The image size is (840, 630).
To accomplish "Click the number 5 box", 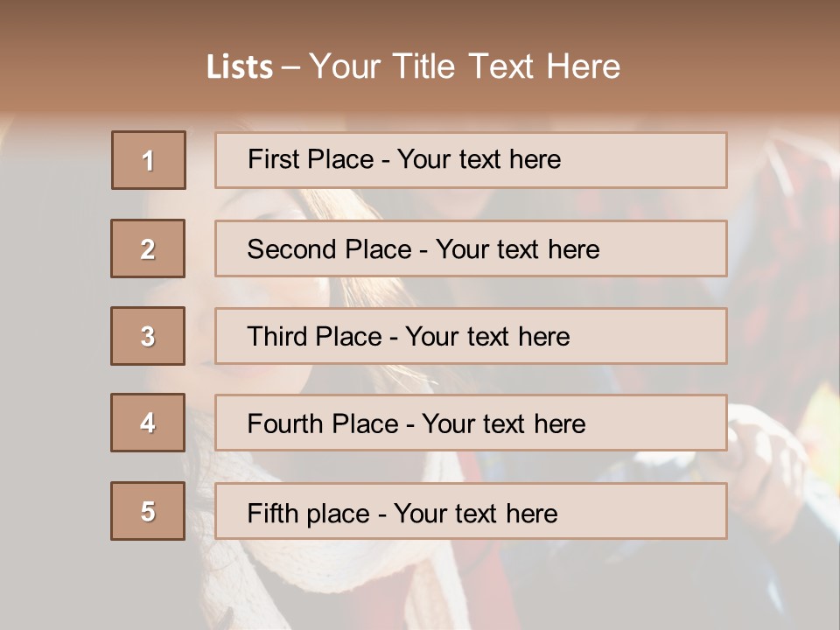I will 148,511.
